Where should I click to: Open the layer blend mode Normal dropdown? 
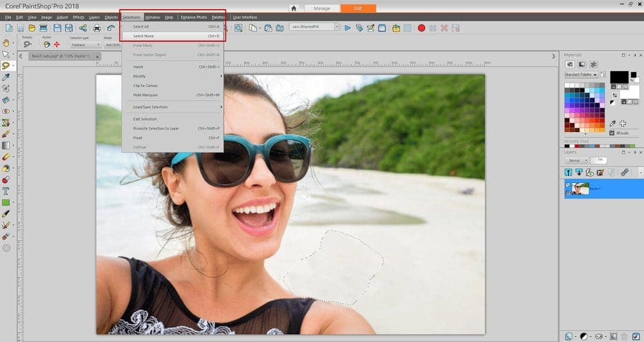(x=576, y=160)
